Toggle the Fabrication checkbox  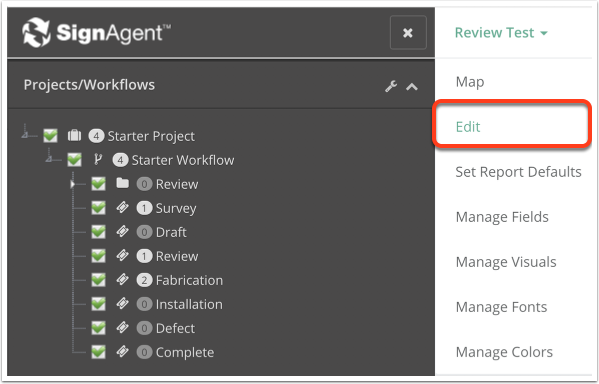99,280
